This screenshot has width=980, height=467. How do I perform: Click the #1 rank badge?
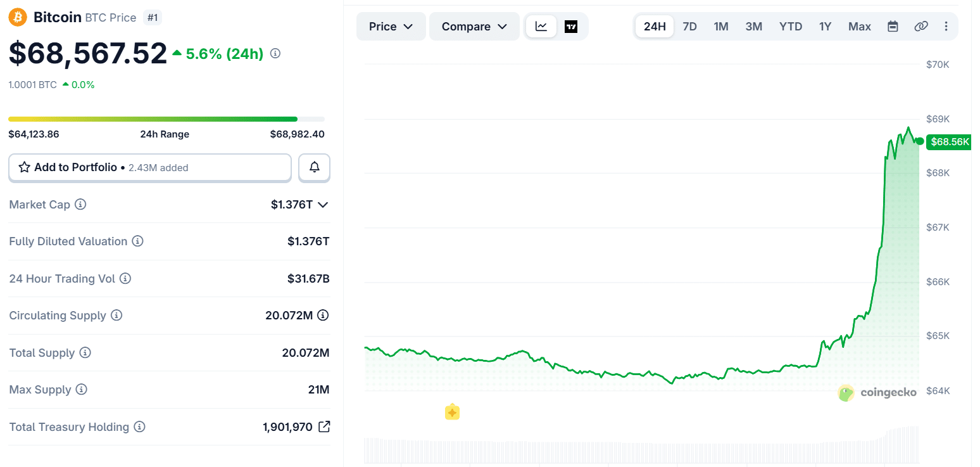[x=153, y=18]
